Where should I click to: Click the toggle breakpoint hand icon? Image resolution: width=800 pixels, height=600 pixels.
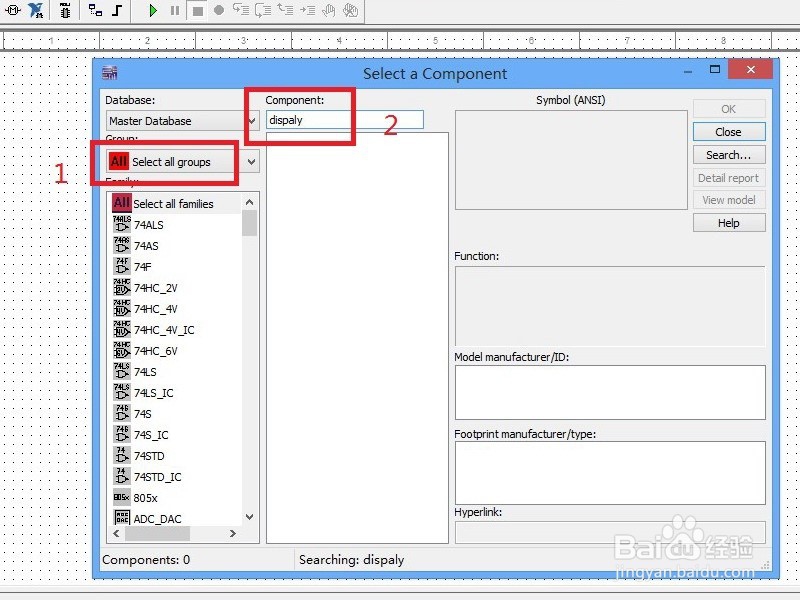(329, 10)
